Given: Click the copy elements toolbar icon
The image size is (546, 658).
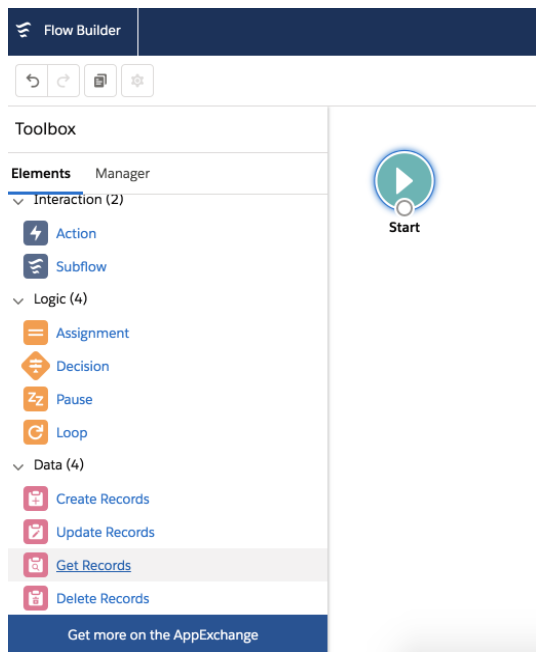Looking at the screenshot, I should click(x=100, y=81).
